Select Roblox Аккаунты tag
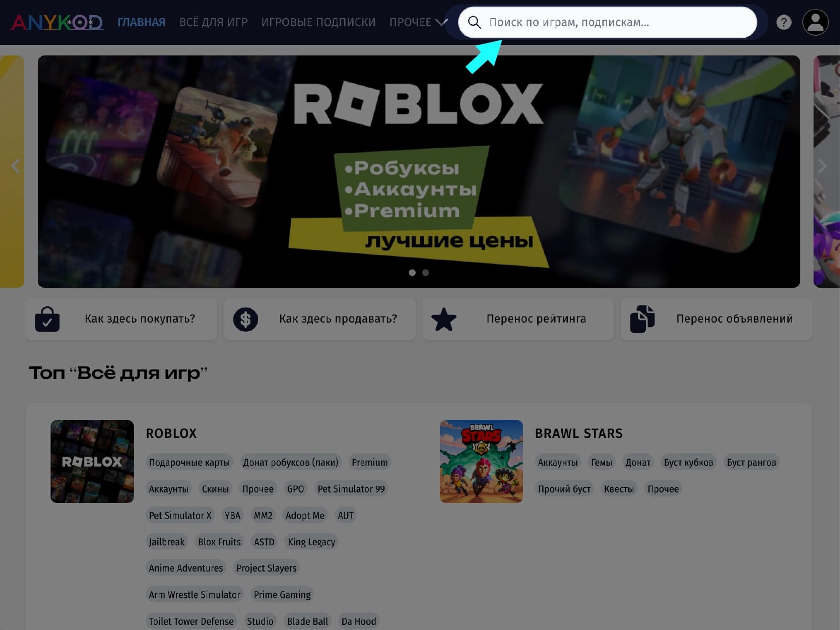The width and height of the screenshot is (840, 630). tap(168, 489)
